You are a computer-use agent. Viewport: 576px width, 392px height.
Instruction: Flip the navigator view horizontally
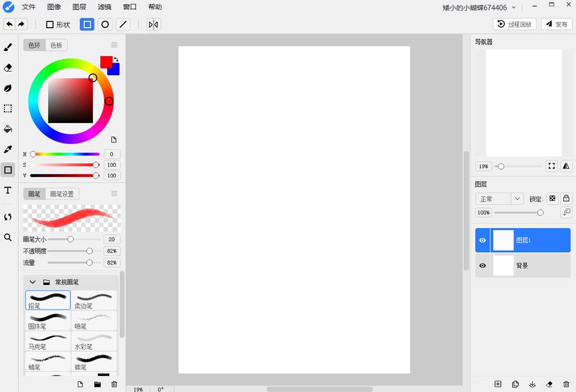(x=566, y=166)
